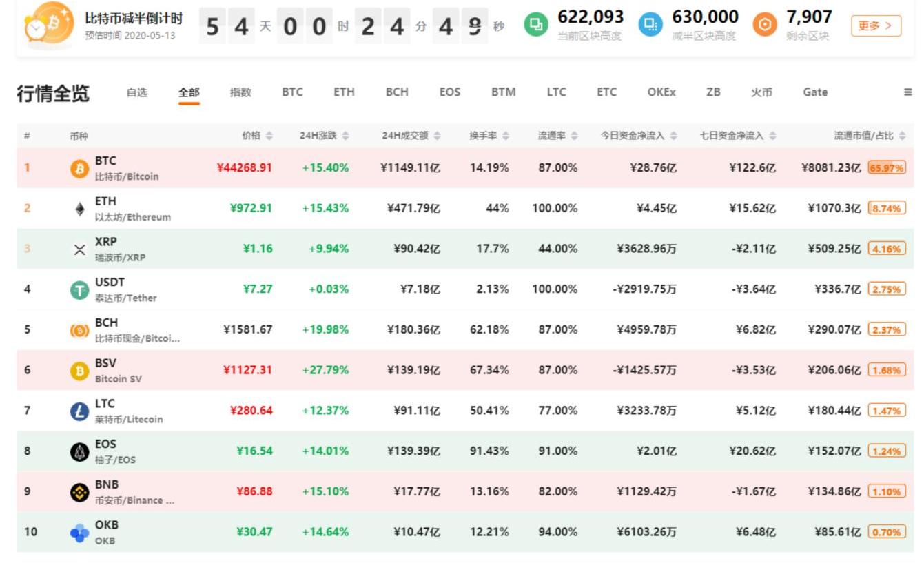The image size is (924, 563).
Task: Switch to the 指数 tab
Action: (240, 92)
